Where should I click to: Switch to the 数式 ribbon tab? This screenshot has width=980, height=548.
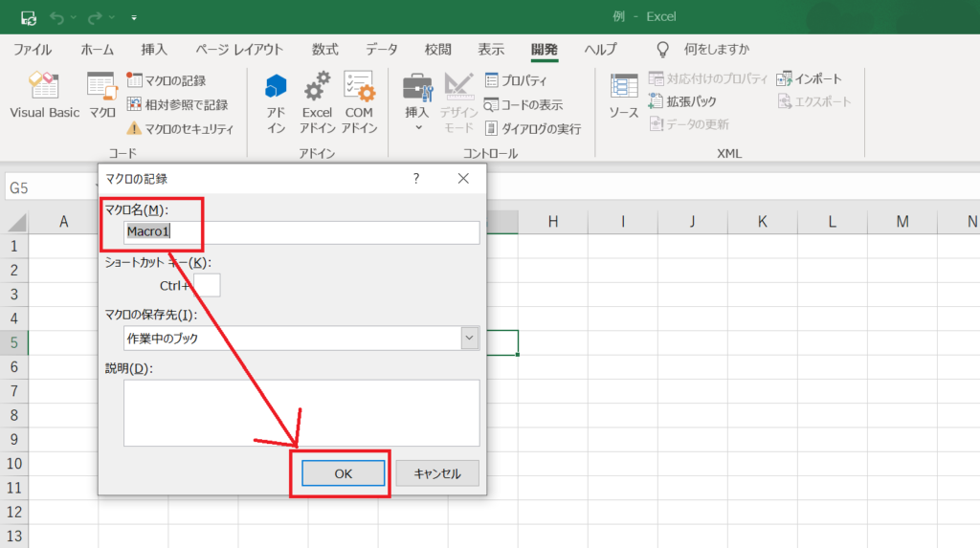point(324,50)
